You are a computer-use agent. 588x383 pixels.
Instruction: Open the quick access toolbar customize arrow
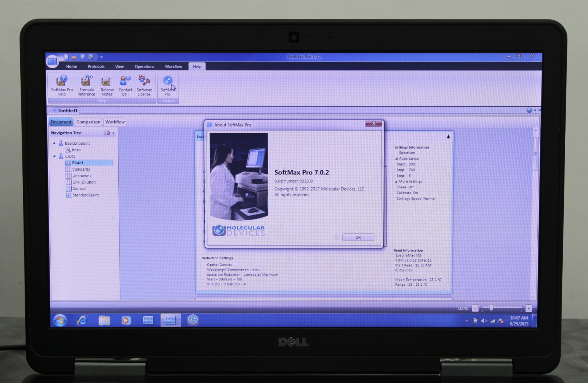click(x=101, y=57)
